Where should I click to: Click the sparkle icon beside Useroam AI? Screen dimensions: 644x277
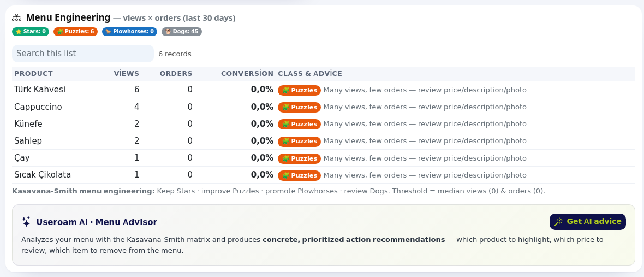click(26, 222)
